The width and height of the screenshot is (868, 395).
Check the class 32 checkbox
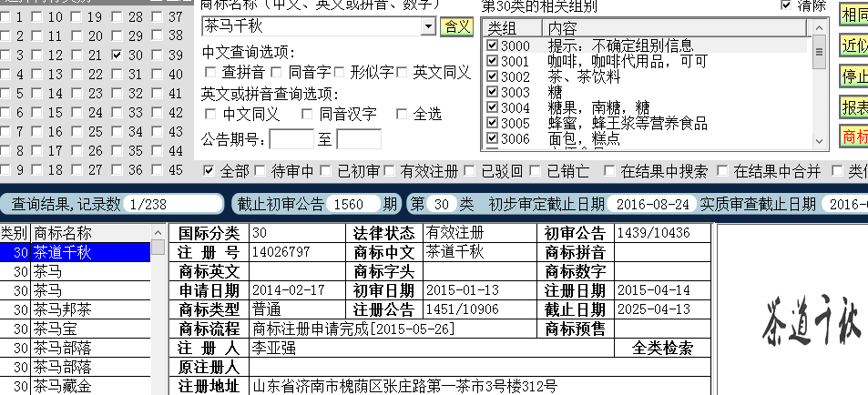point(117,94)
